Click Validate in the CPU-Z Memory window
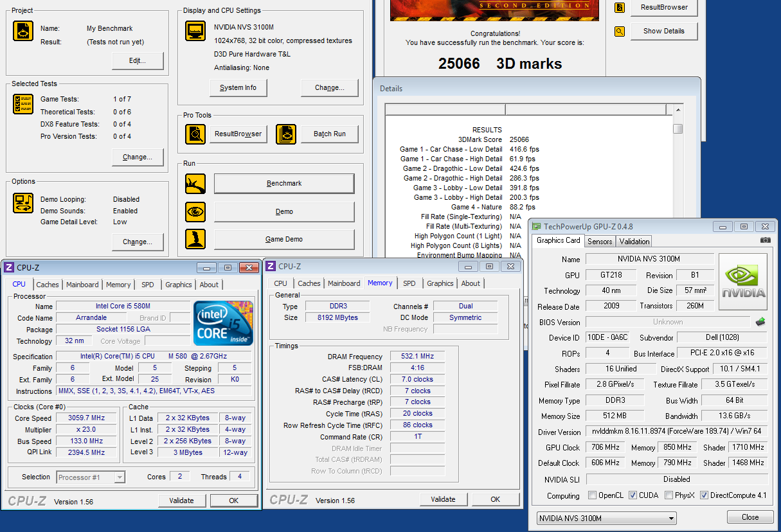This screenshot has height=532, width=781. tap(444, 499)
